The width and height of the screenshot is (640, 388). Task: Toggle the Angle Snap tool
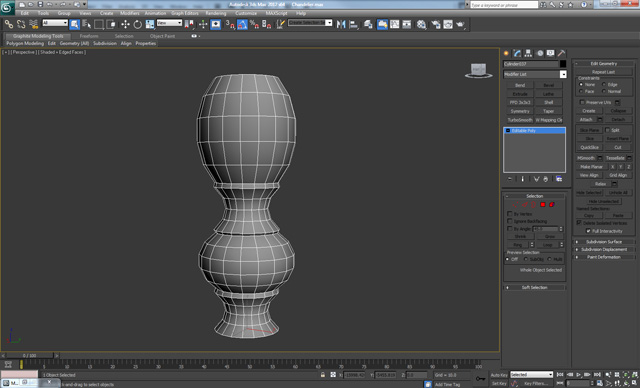click(x=242, y=24)
